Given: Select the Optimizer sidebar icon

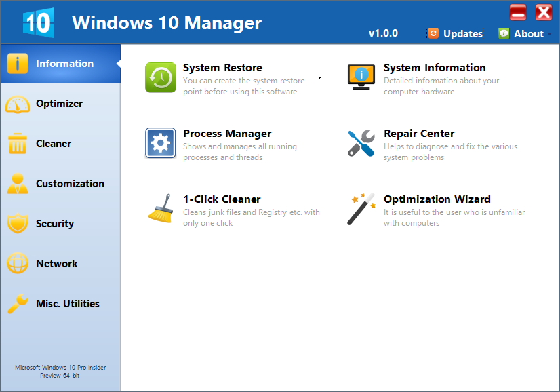Looking at the screenshot, I should (x=17, y=103).
